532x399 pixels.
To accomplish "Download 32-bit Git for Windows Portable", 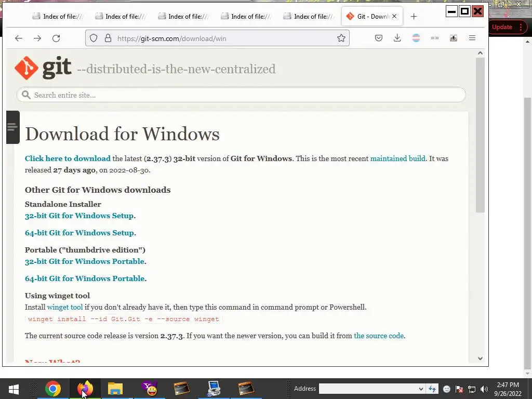I will (x=85, y=261).
